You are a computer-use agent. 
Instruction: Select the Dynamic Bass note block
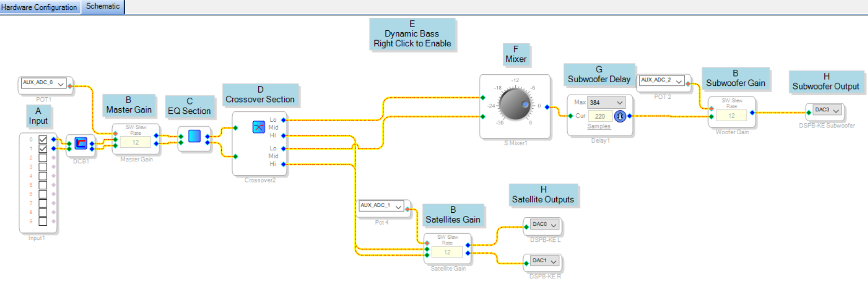pos(412,34)
